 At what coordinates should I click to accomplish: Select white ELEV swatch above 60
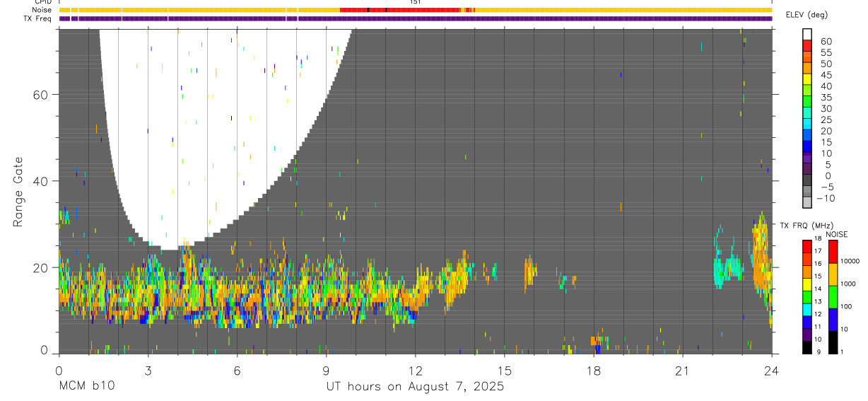[x=807, y=34]
